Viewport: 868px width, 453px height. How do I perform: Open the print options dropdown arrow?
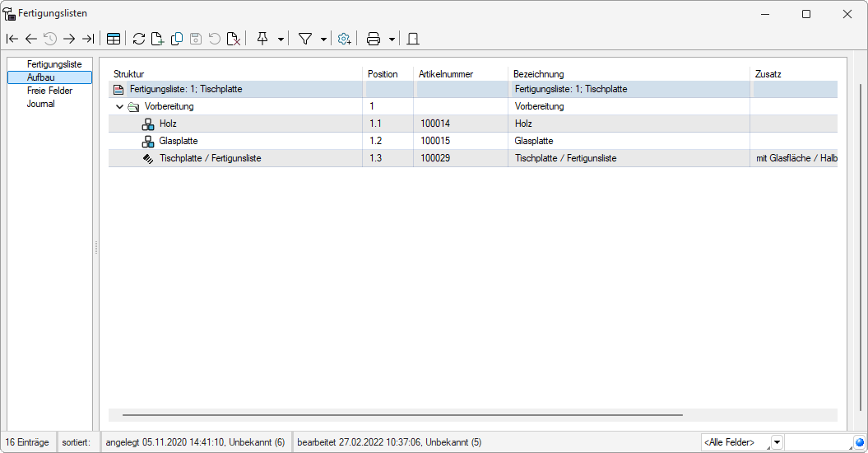coord(392,39)
